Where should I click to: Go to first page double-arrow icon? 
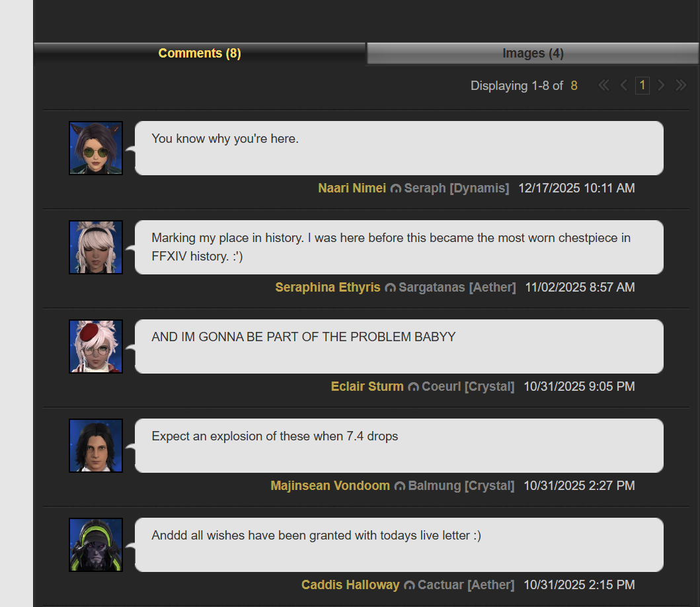[603, 85]
